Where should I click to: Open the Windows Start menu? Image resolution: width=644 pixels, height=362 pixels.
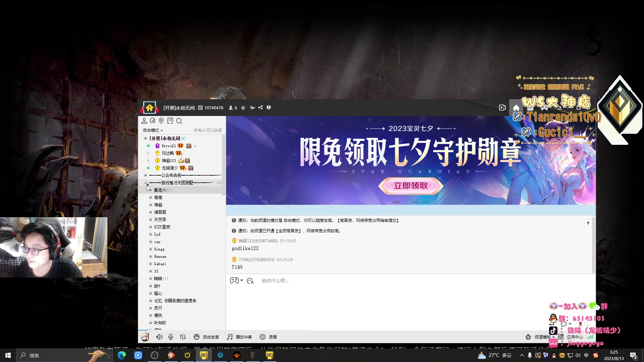[8, 355]
